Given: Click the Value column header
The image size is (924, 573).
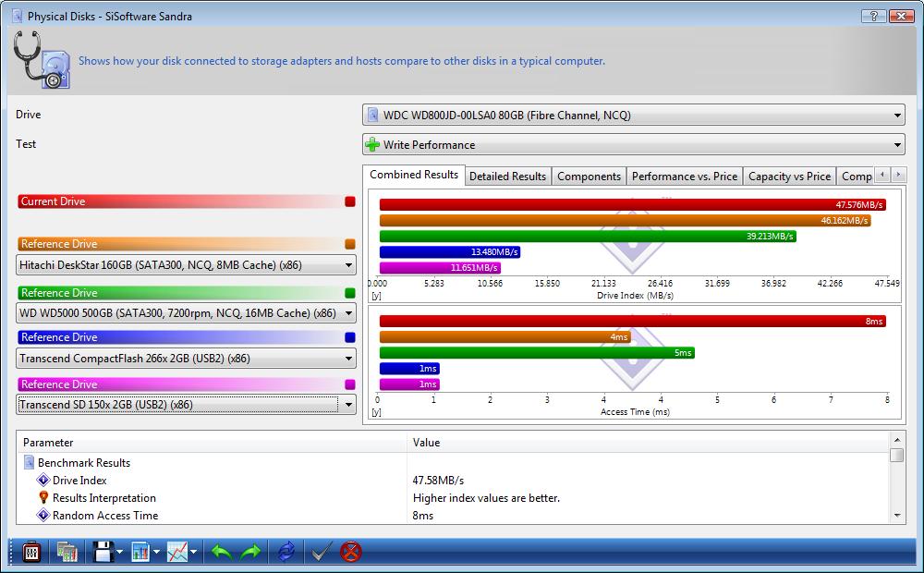Looking at the screenshot, I should tap(649, 442).
